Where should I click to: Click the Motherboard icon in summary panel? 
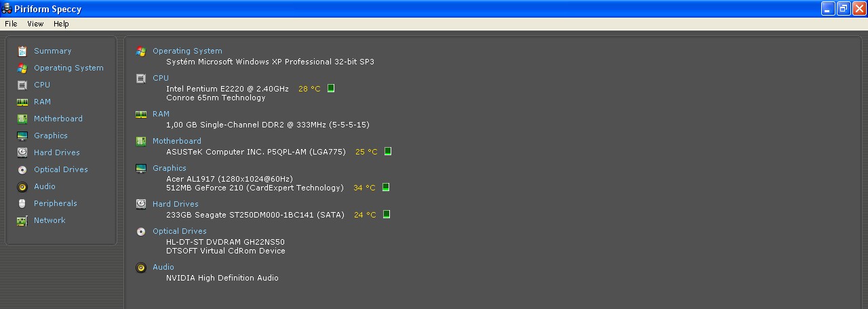141,141
